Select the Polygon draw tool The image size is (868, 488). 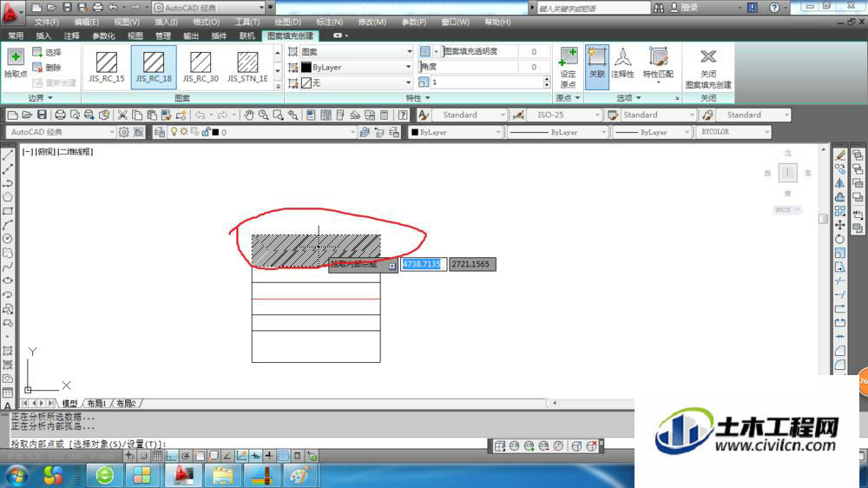point(8,197)
